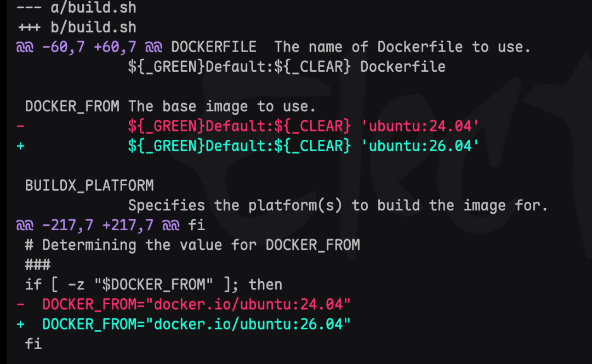The height and width of the screenshot is (364, 592).
Task: Click the second hunk header -217,7 +217,7
Action: (x=98, y=225)
